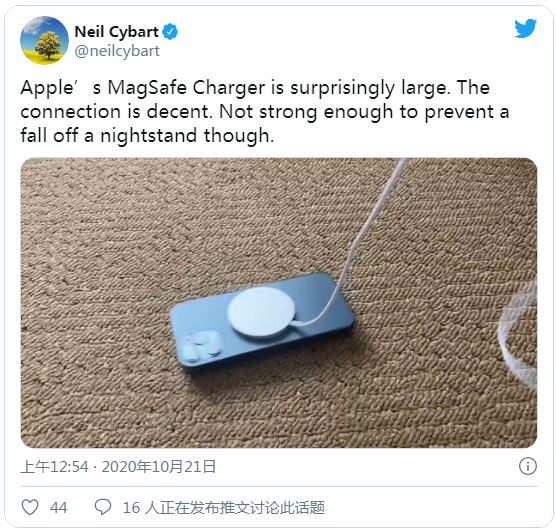This screenshot has width=556, height=531.
Task: Open the 16 people discussing link
Action: coord(224,508)
